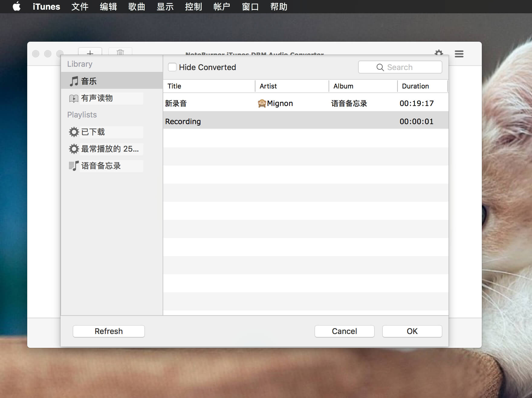The height and width of the screenshot is (398, 532).
Task: Click the trash delete toolbar button
Action: pyautogui.click(x=120, y=52)
